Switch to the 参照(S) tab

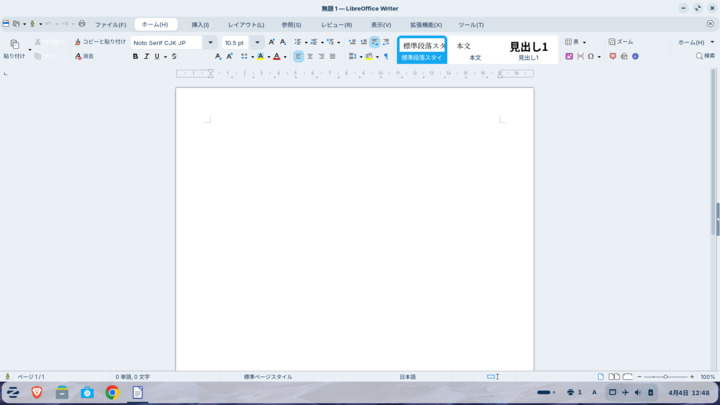tap(291, 25)
